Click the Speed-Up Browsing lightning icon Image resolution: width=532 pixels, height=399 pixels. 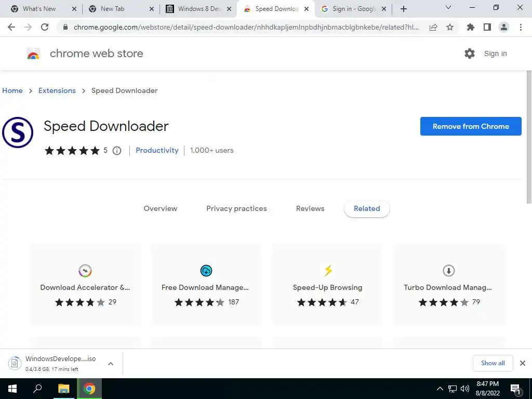tap(328, 271)
